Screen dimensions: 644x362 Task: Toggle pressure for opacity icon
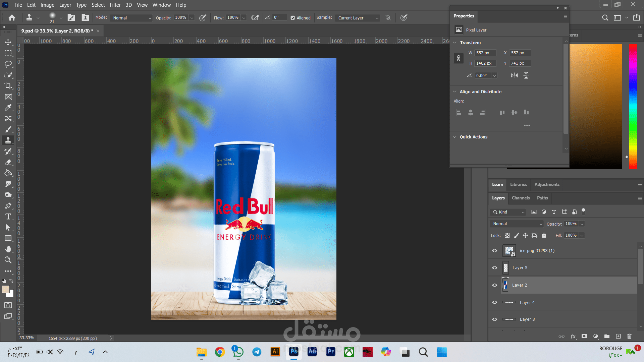203,18
